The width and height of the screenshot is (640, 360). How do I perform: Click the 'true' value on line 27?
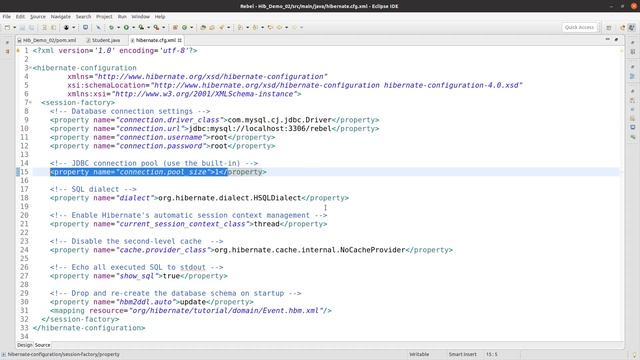pos(171,276)
